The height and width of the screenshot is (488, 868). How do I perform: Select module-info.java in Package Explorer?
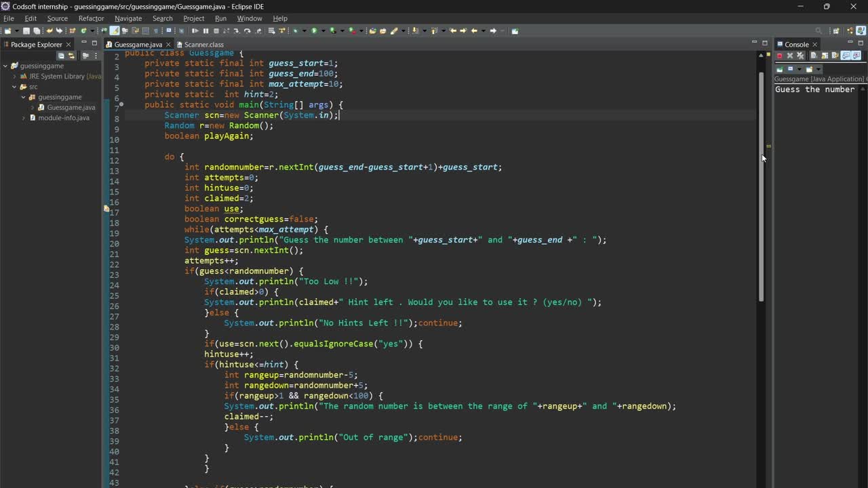point(63,118)
